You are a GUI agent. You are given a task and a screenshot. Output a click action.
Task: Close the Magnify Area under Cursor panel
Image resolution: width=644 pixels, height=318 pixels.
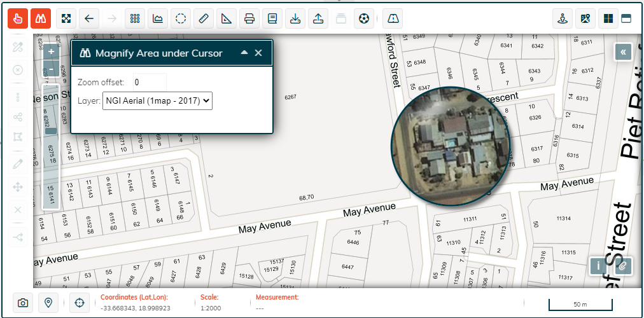tap(258, 53)
